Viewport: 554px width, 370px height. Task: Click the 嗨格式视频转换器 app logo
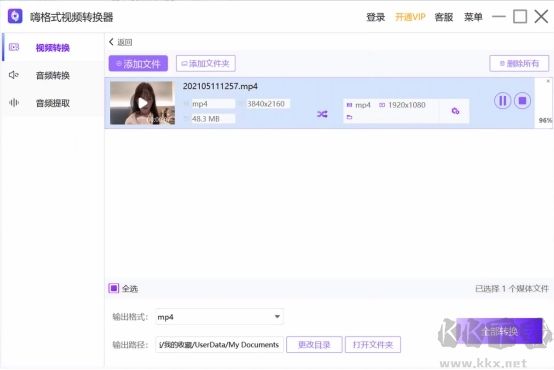(x=15, y=16)
